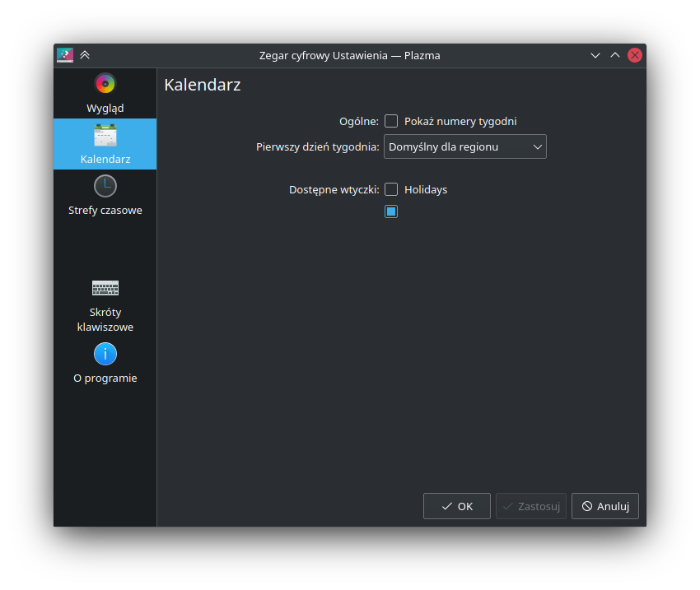Image resolution: width=700 pixels, height=590 pixels.
Task: Enable the Pokaż numery tygodni checkbox
Action: [391, 121]
